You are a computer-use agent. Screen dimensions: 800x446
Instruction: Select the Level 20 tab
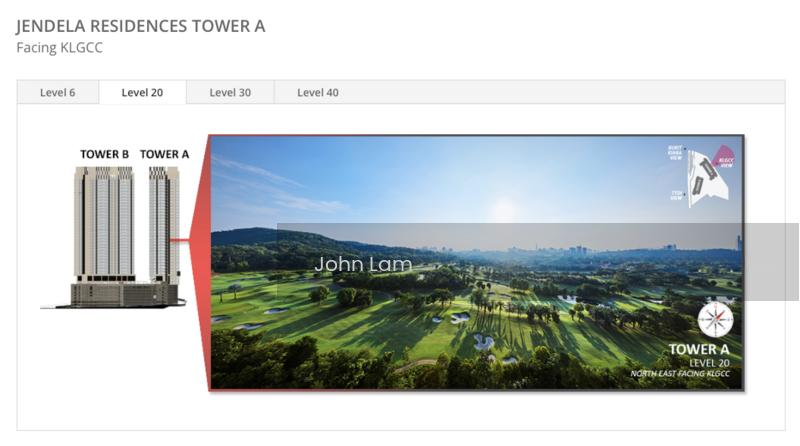pyautogui.click(x=142, y=93)
